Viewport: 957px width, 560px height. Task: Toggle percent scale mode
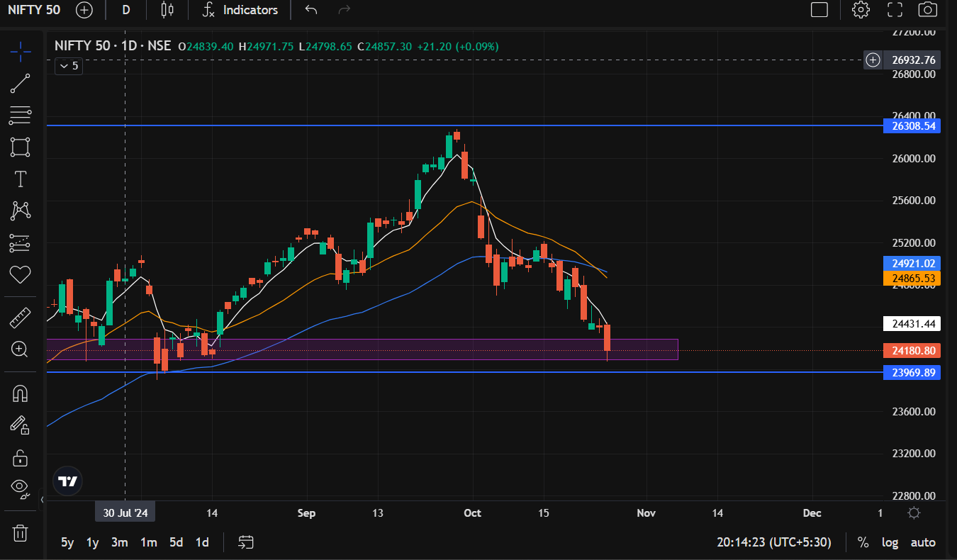point(863,542)
